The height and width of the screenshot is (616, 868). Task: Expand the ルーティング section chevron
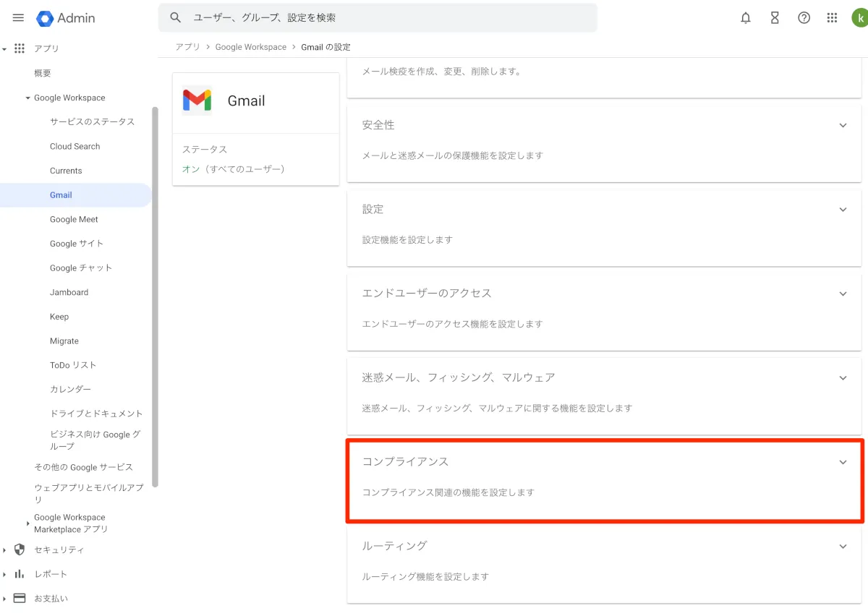[x=843, y=547]
